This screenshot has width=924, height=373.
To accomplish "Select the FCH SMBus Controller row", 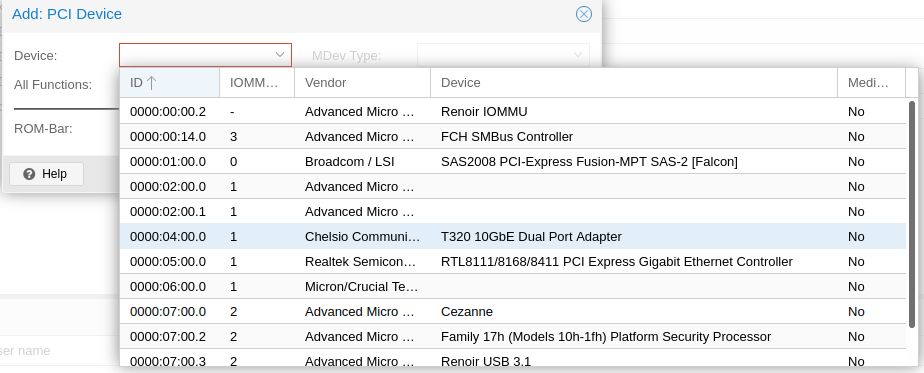I will point(513,137).
